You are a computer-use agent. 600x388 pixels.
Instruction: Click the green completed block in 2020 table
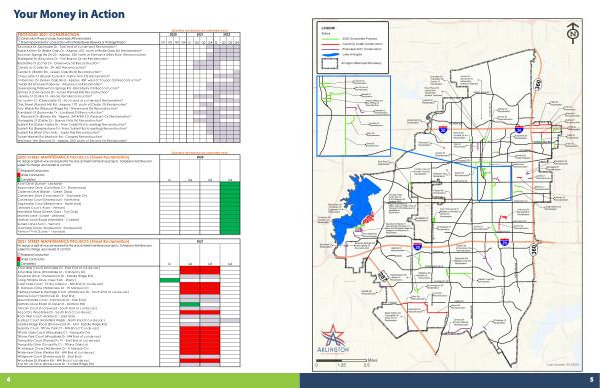(x=230, y=208)
